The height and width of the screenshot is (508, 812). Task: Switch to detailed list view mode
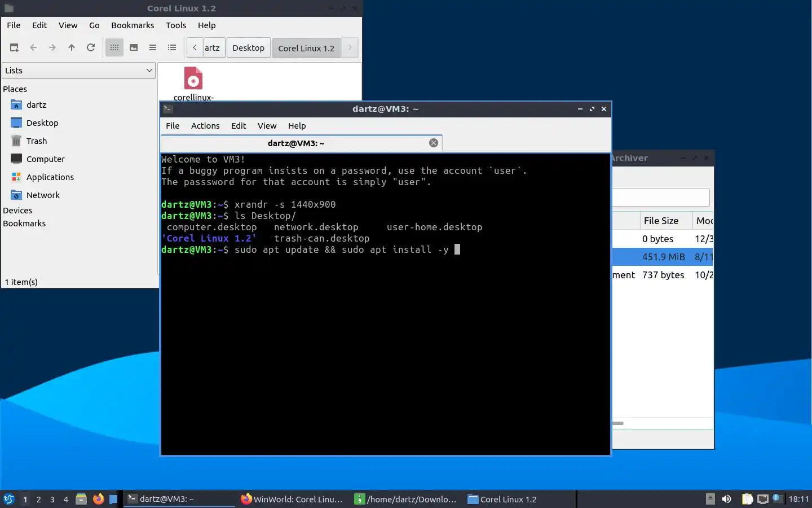(172, 48)
